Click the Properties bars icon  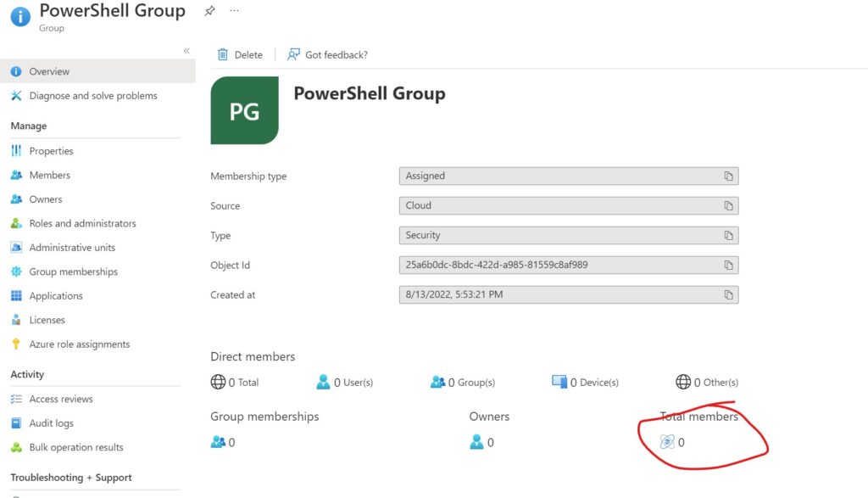coord(16,151)
